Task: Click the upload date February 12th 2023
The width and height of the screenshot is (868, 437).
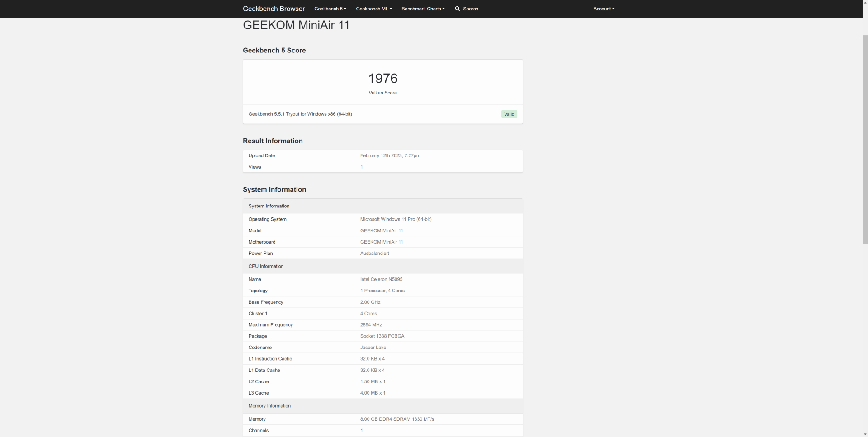Action: 390,155
